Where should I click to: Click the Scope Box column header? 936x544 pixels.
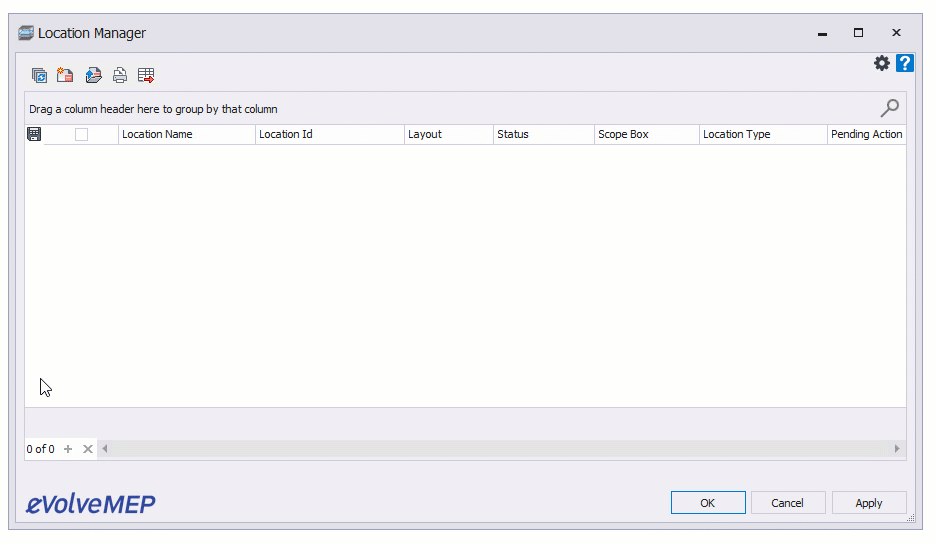click(x=647, y=134)
